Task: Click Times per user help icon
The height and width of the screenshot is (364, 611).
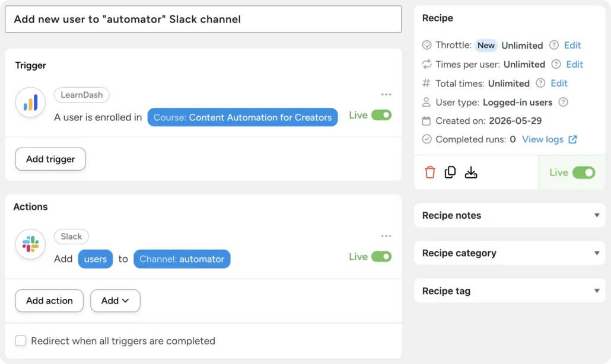Action: [x=556, y=64]
